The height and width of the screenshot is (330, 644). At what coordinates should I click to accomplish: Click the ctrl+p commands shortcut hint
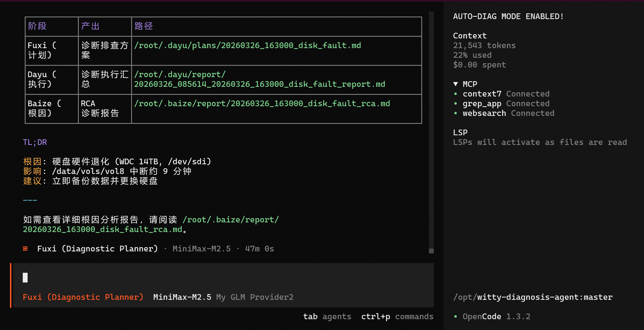[x=397, y=316]
